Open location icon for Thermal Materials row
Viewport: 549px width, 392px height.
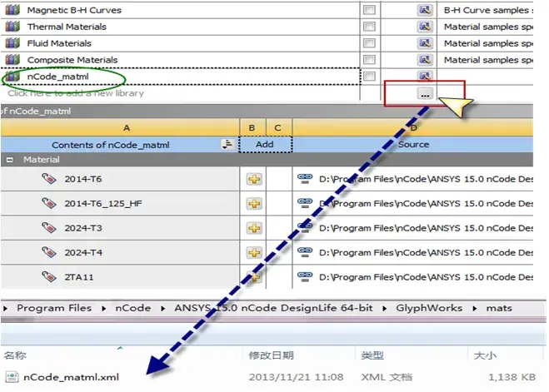425,27
